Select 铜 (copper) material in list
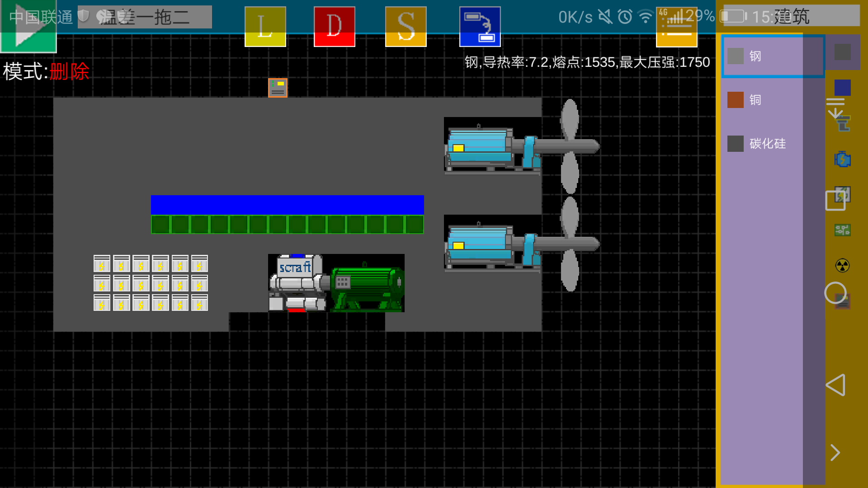The width and height of the screenshot is (868, 488). 773,100
